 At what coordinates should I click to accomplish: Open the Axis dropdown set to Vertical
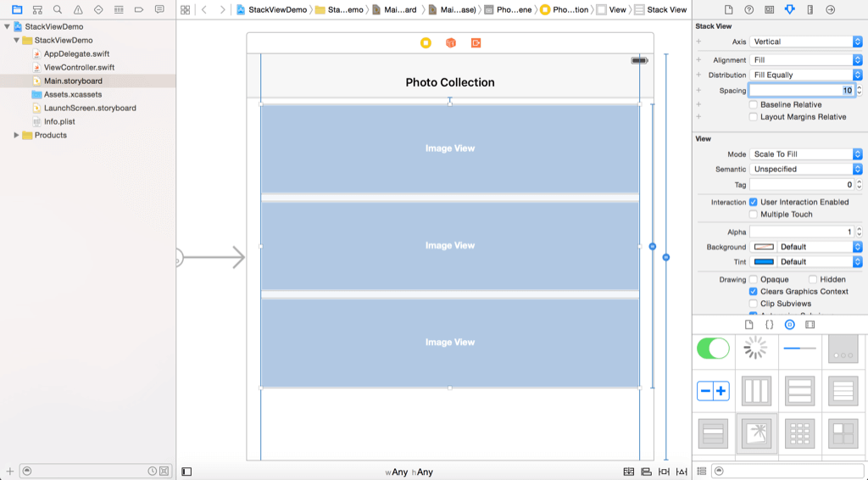click(805, 42)
